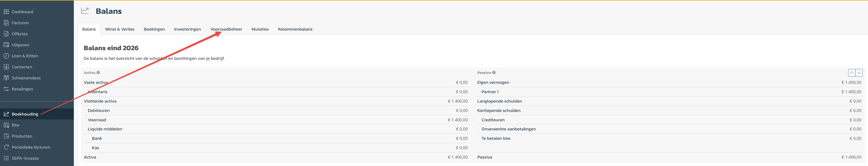Click the Betalingen arrows icon
868x166 pixels.
coord(6,89)
